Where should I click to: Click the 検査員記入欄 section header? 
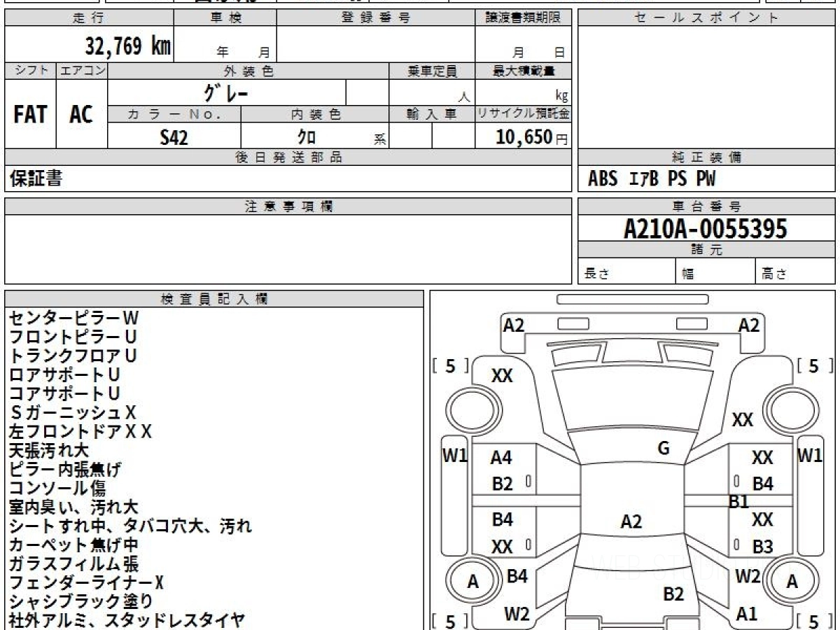coord(214,299)
